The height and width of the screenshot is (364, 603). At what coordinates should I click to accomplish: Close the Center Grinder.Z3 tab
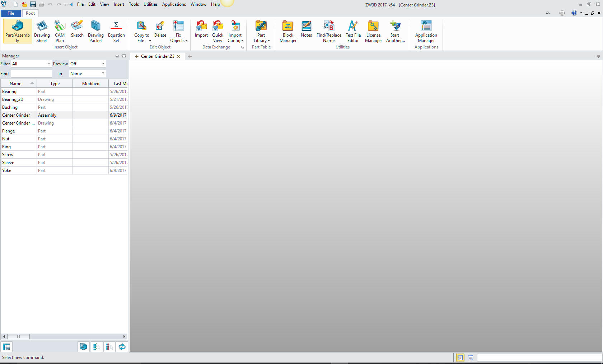click(x=178, y=56)
